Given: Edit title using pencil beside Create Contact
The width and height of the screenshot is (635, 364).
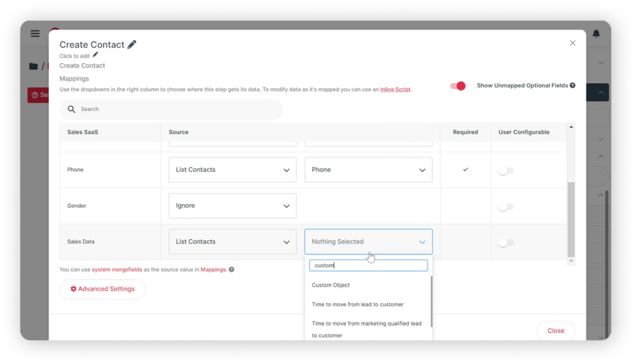Looking at the screenshot, I should point(132,45).
